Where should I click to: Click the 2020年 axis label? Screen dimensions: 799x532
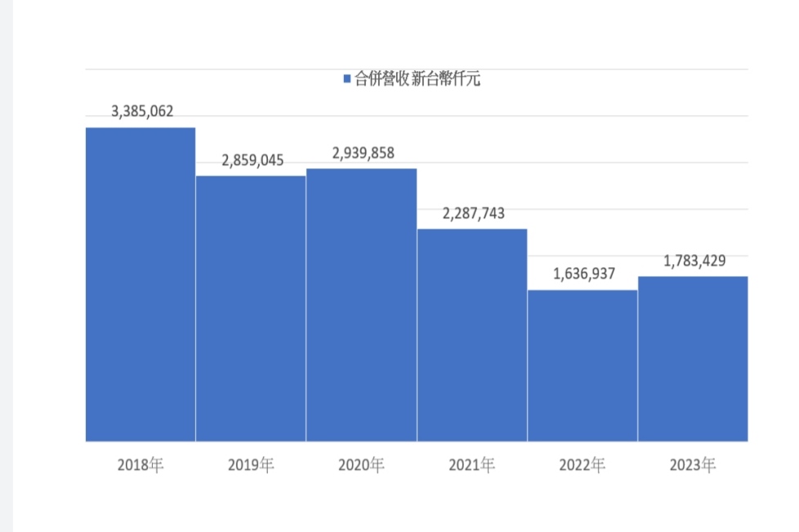point(361,465)
